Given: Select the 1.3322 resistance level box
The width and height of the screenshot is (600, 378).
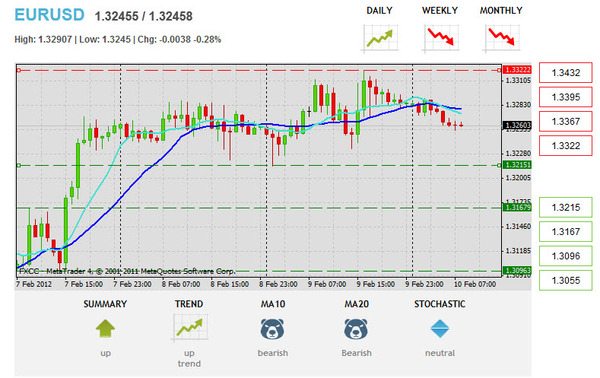Looking at the screenshot, I should [x=566, y=146].
